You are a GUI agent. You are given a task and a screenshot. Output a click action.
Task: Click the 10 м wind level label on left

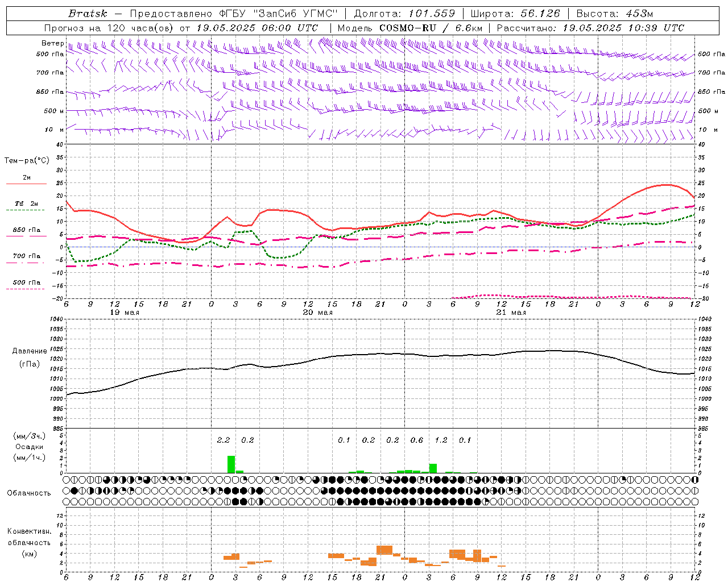coord(55,130)
